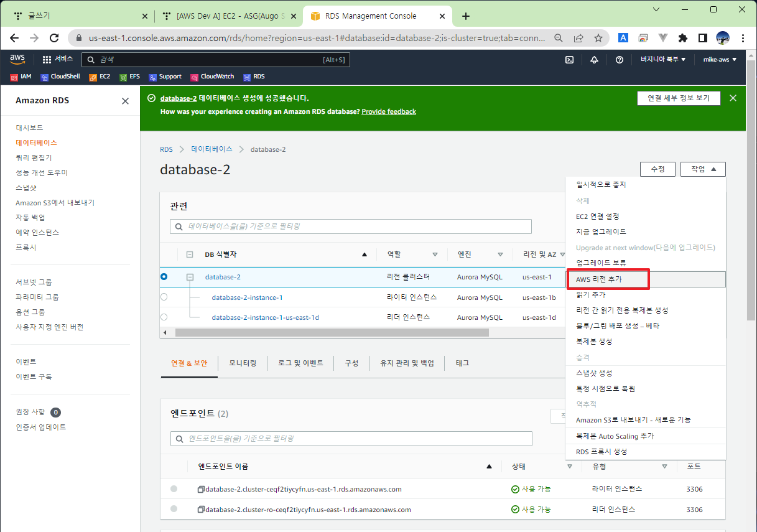757x532 pixels.
Task: Open the CloudWatch favorite shortcut
Action: pyautogui.click(x=212, y=77)
